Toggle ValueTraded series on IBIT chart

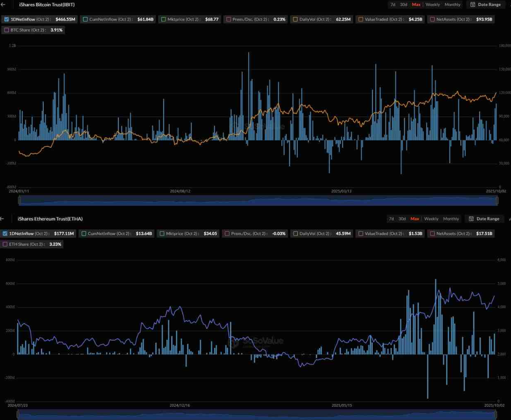(x=361, y=19)
